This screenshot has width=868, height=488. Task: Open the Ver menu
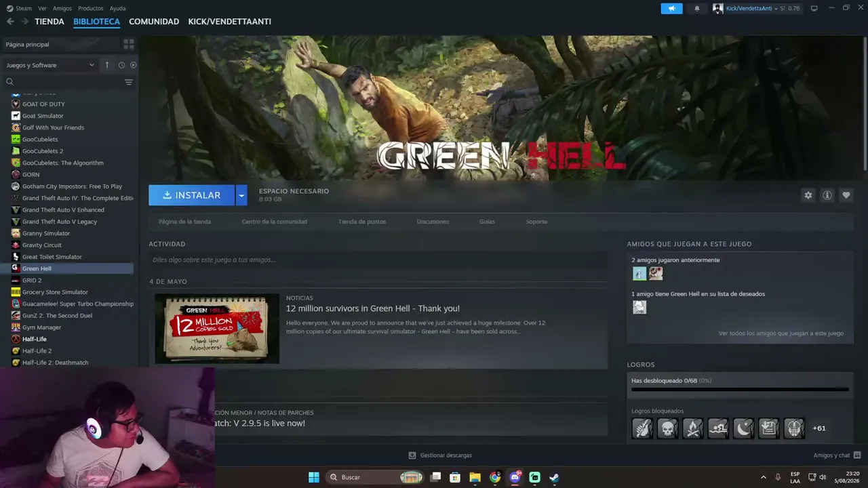[x=42, y=8]
